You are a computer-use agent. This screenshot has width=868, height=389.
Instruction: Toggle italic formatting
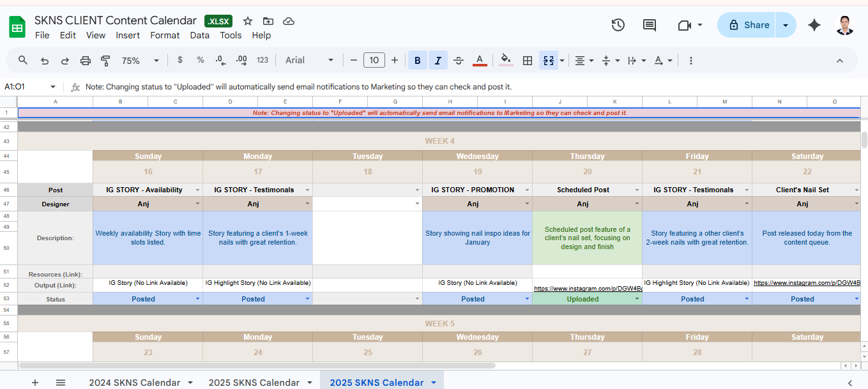[438, 60]
